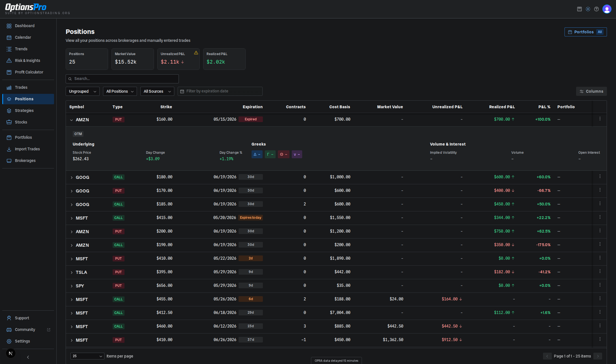Go to next page arrow

tap(598, 356)
